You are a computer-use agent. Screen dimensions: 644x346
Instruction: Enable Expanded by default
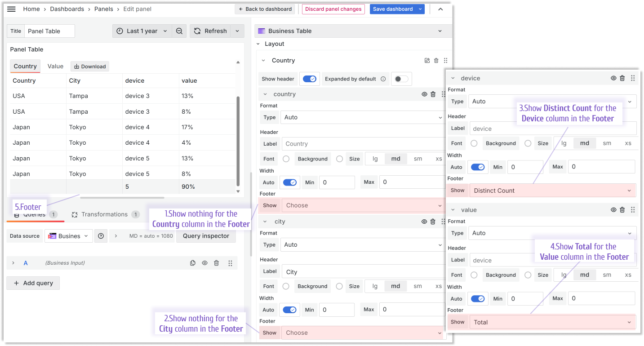401,78
